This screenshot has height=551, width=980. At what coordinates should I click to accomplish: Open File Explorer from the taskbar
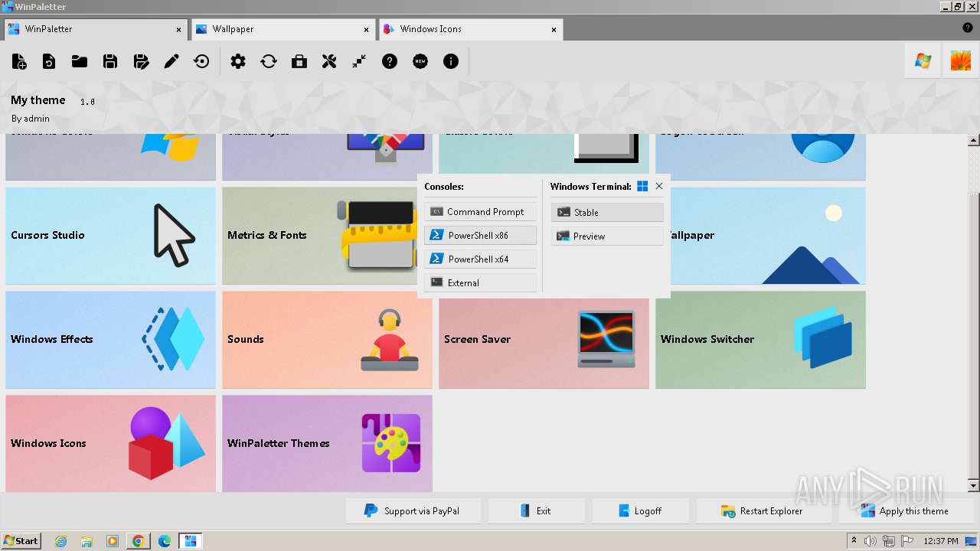click(x=87, y=541)
